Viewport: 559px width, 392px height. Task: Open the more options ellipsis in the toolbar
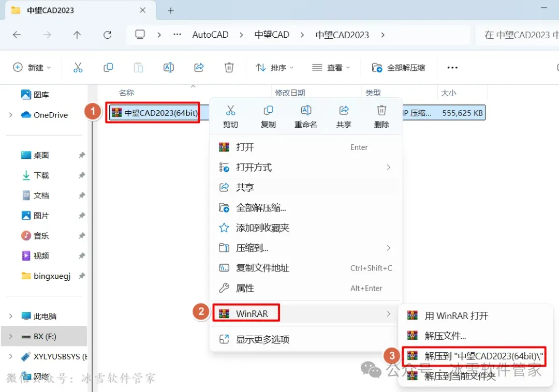point(452,67)
